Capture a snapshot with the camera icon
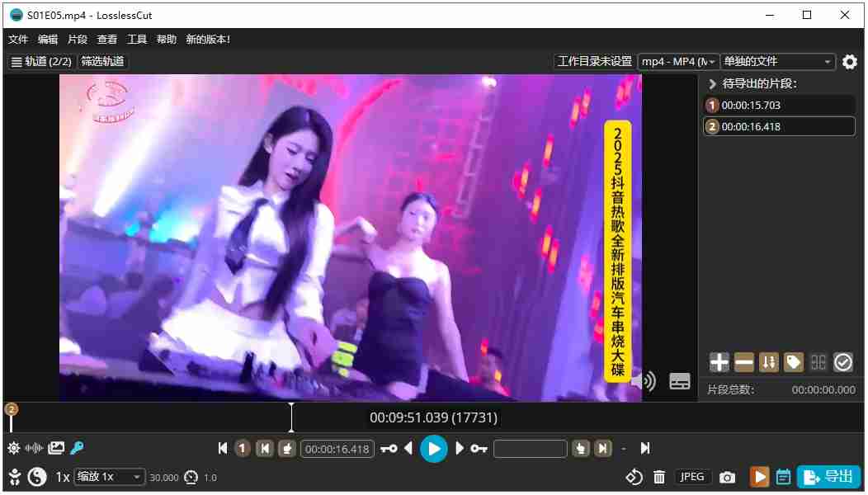Viewport: 868px width, 495px height. pyautogui.click(x=727, y=477)
